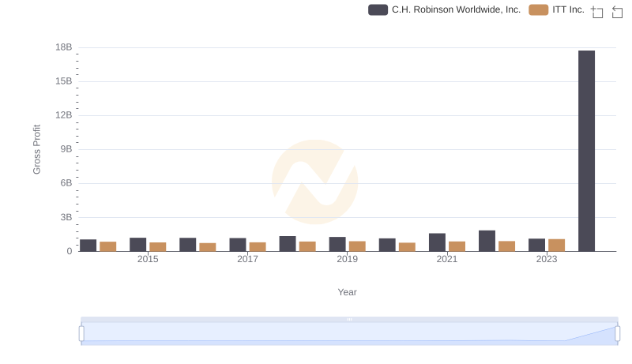Toggle C.H. Robinson Worldwide legend swatch
The height and width of the screenshot is (364, 632).
coord(378,9)
